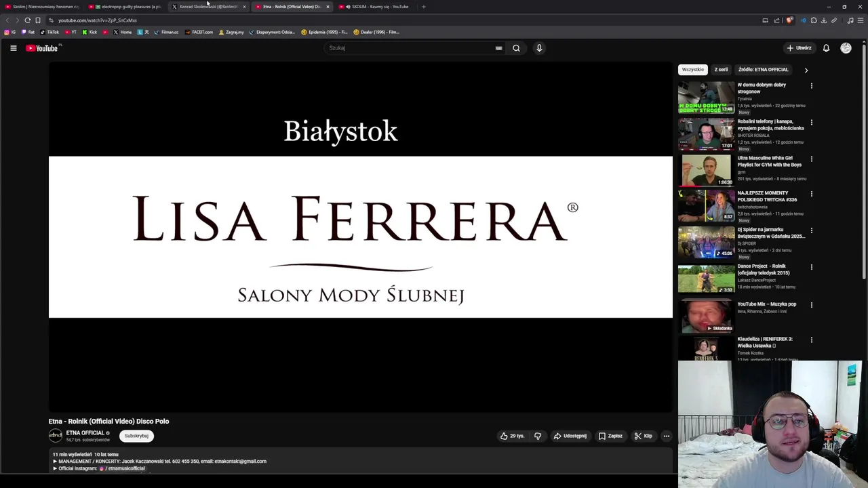868x488 pixels.
Task: Open options for 'NAJLEPSZE MOMENTY' video
Action: tap(811, 195)
